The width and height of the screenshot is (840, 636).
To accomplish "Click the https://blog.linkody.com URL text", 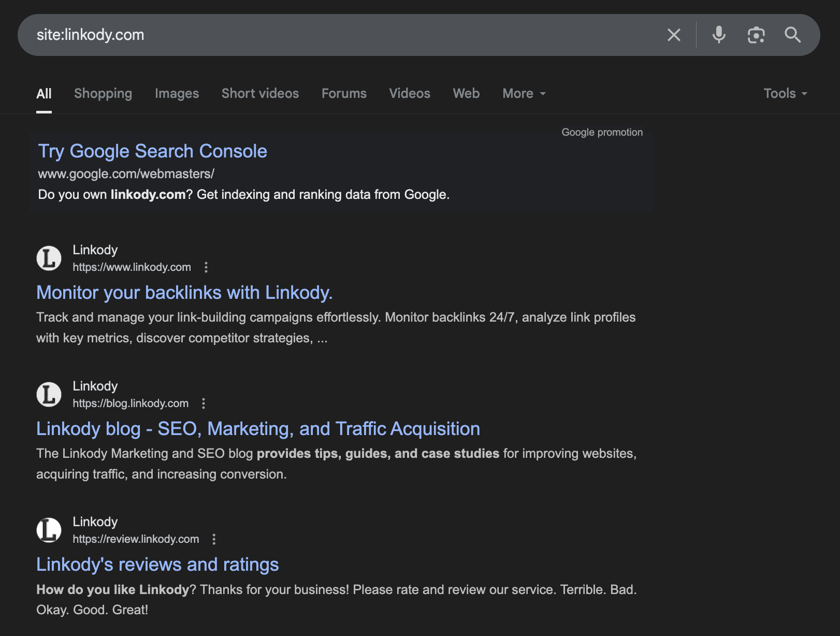I will 131,403.
